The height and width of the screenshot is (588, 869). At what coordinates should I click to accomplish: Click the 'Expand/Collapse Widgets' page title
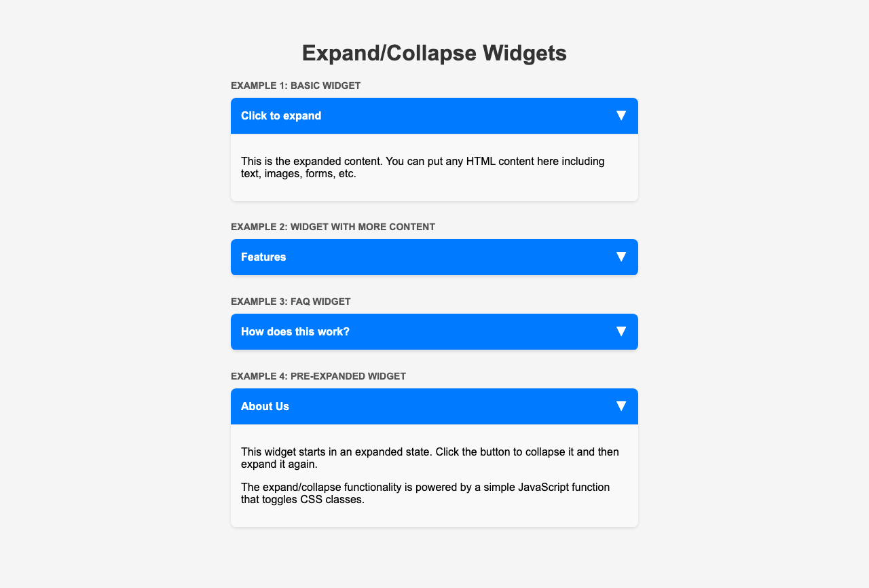(434, 53)
